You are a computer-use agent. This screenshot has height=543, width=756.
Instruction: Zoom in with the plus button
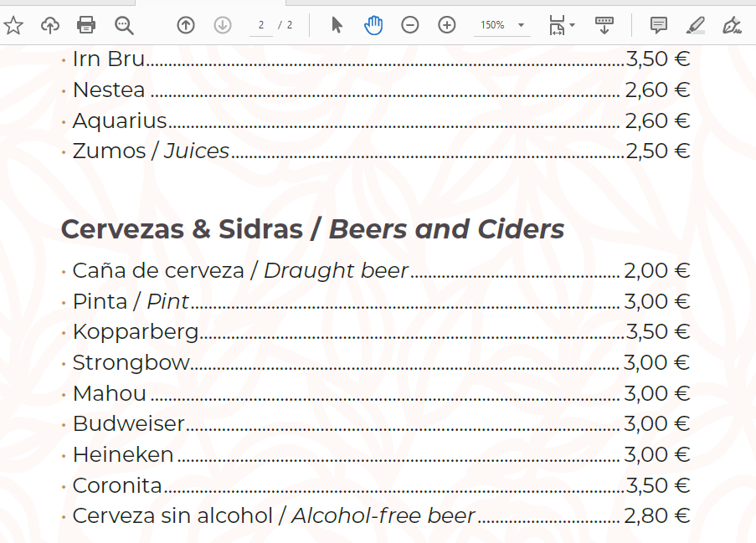coord(447,25)
